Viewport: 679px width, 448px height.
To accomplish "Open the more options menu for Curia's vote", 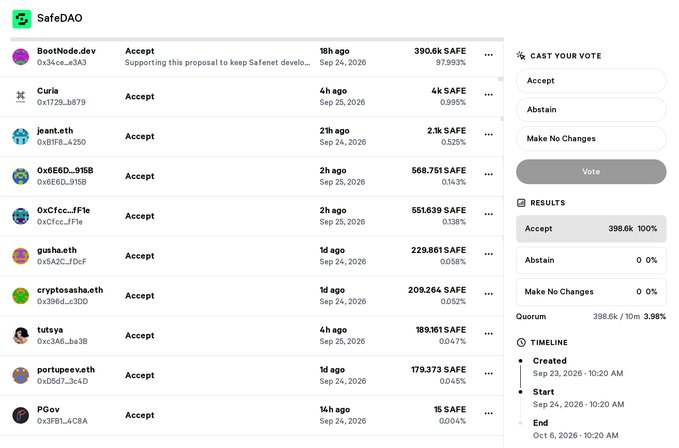I will point(488,95).
